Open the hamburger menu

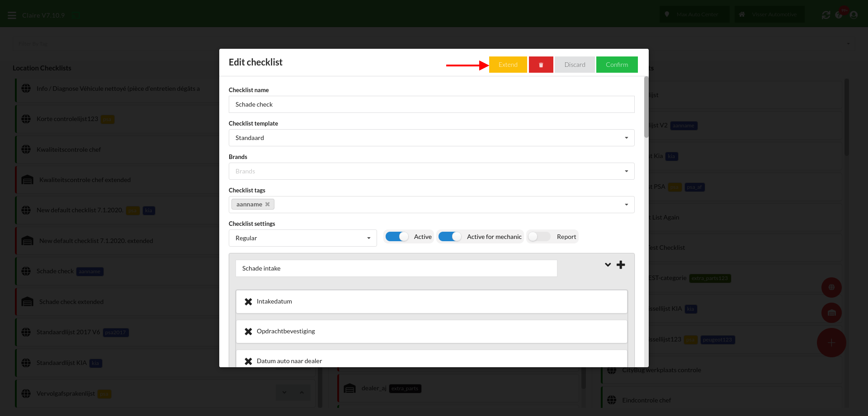tap(12, 15)
